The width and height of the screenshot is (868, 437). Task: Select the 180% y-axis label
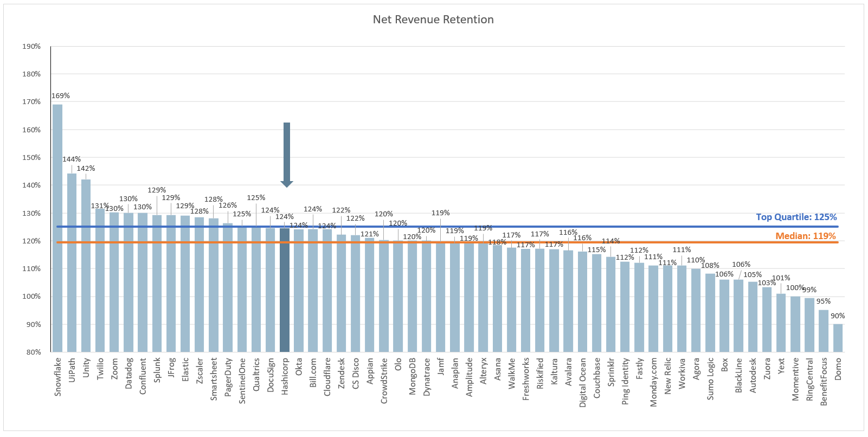click(31, 74)
